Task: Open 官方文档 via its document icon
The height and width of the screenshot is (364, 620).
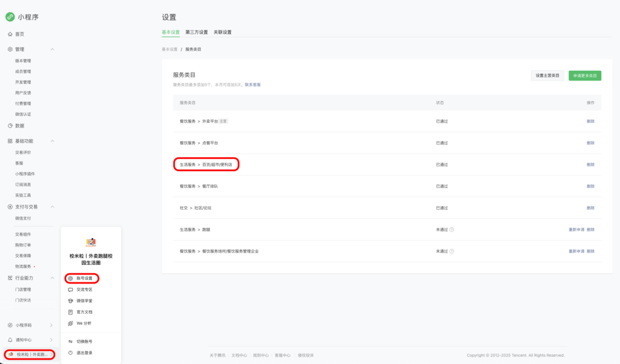Action: click(x=71, y=311)
